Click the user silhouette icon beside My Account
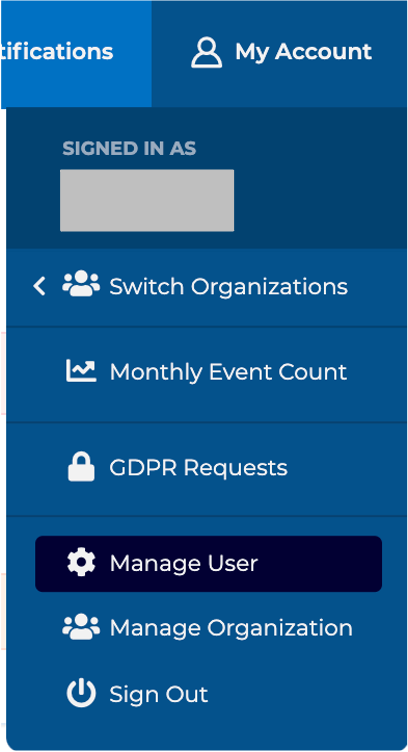The image size is (408, 752). pos(207,53)
